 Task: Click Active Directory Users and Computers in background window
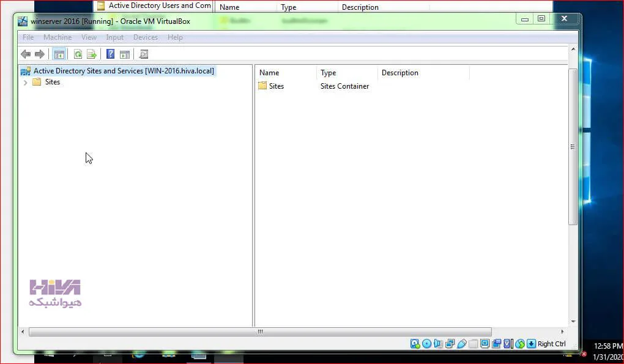point(160,6)
